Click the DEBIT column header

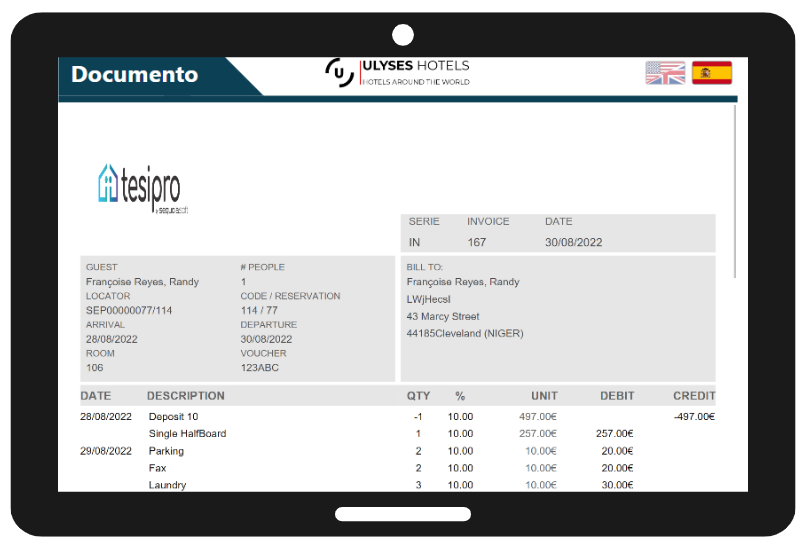tap(617, 396)
